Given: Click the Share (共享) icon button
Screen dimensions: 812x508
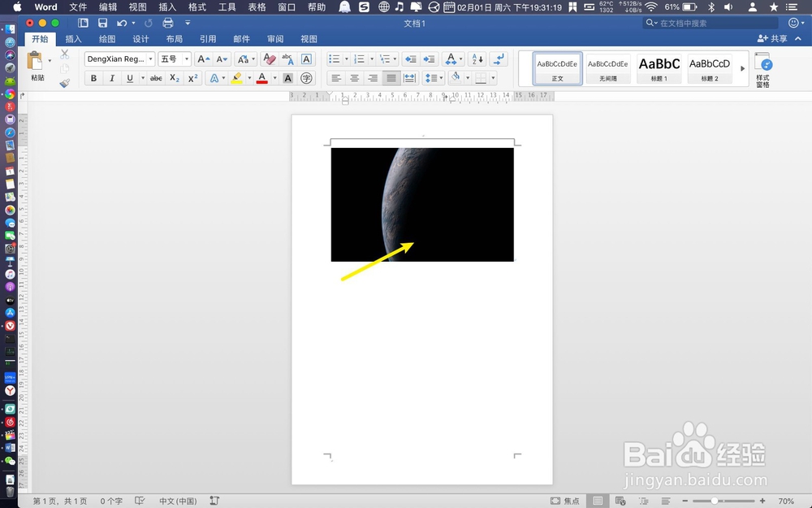Looking at the screenshot, I should (x=772, y=39).
